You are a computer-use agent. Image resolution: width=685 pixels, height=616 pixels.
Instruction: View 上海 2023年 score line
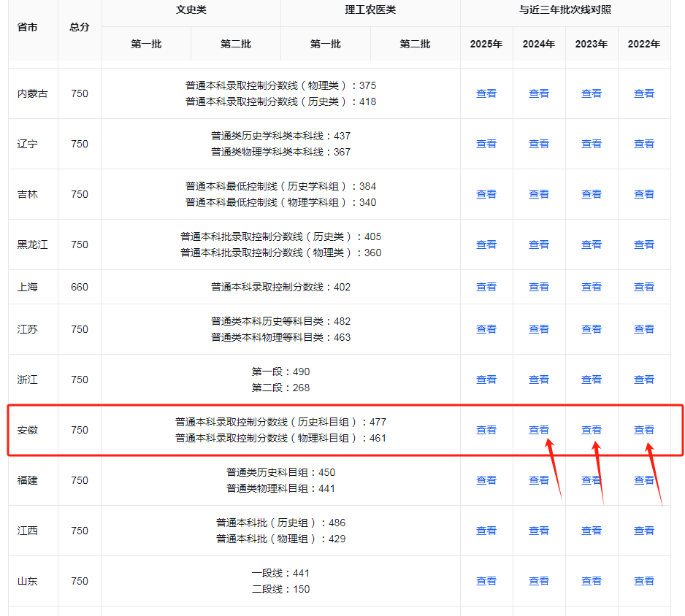click(592, 287)
